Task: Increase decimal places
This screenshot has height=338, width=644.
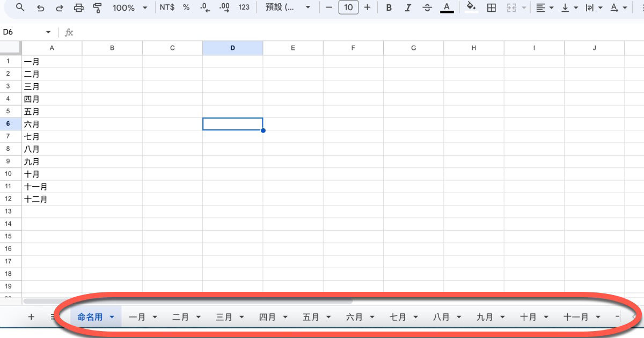Action: pos(224,8)
